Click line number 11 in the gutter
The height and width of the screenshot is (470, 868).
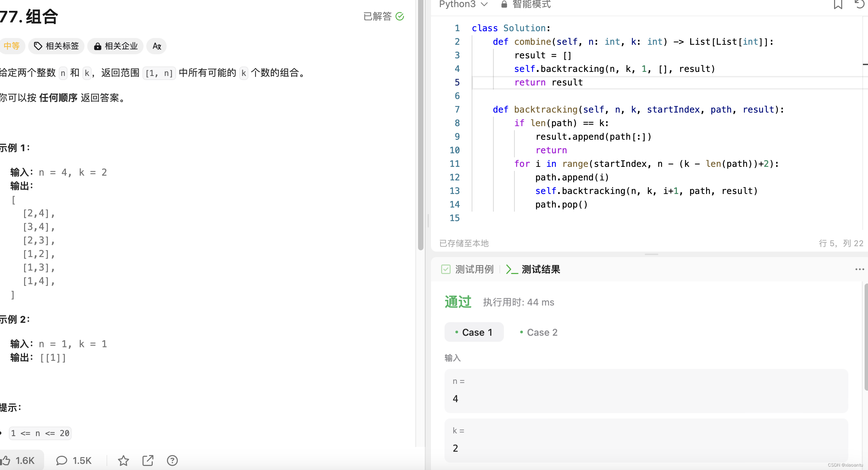pos(454,164)
